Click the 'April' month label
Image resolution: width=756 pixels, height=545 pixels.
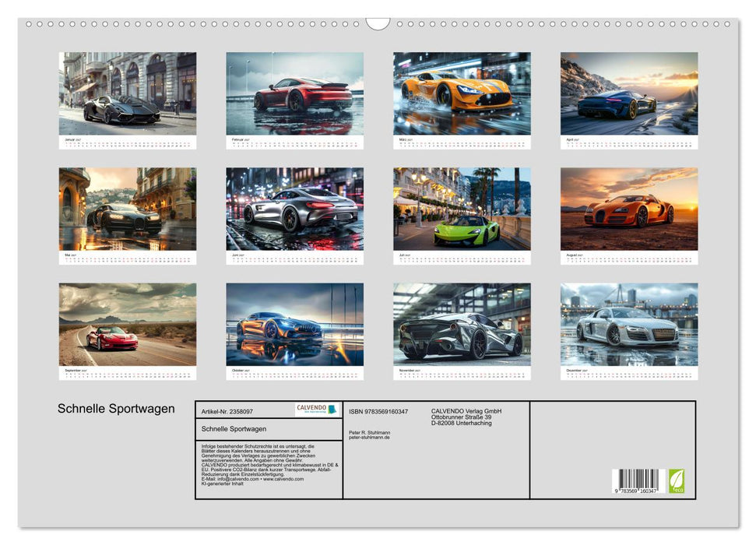571,139
